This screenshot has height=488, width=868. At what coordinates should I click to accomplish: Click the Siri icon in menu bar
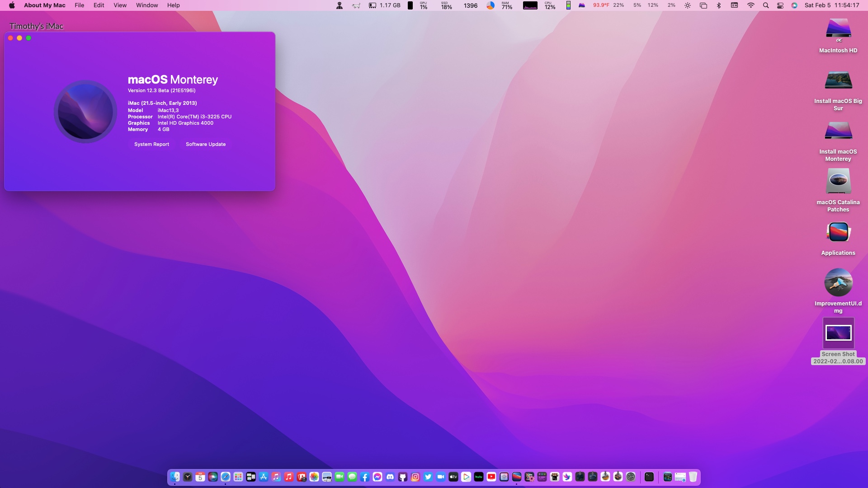point(794,5)
